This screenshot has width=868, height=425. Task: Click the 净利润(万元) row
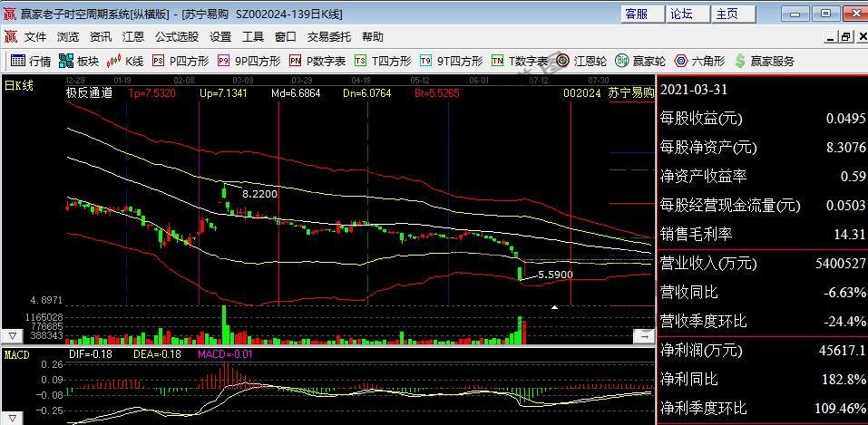[762, 351]
